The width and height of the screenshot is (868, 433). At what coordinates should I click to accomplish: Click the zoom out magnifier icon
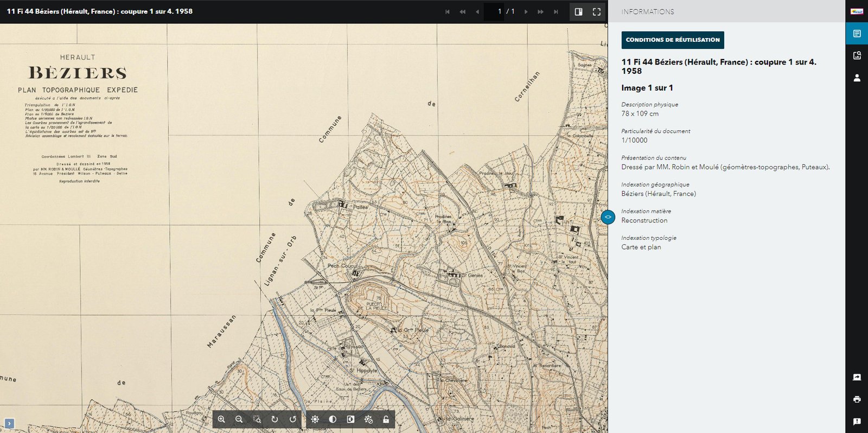tap(239, 419)
